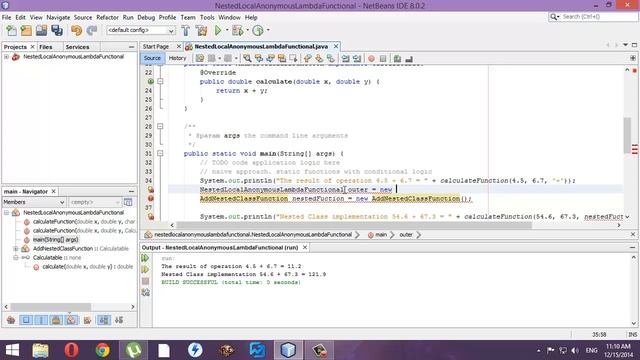The width and height of the screenshot is (640, 360).
Task: Toggle Show Fields filter in Navigator
Action: [26, 320]
